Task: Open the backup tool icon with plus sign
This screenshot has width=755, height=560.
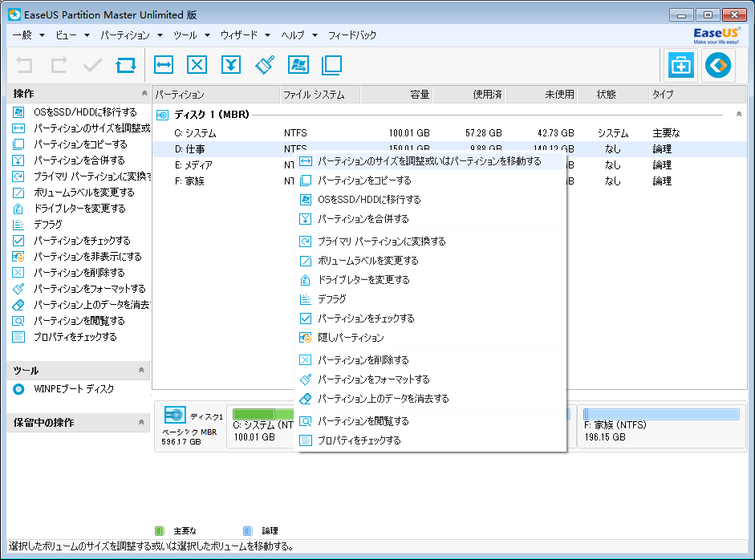Action: point(681,65)
